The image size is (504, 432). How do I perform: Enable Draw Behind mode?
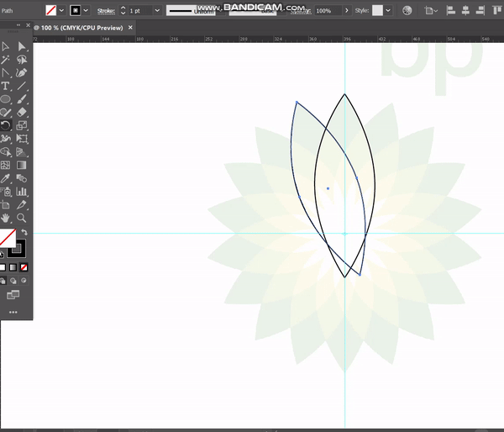click(x=13, y=281)
